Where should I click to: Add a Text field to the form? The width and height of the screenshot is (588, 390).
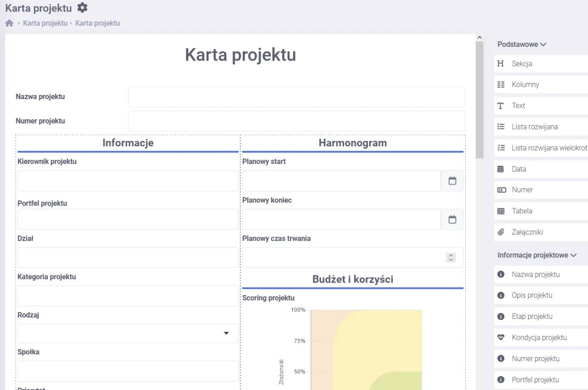coord(528,106)
